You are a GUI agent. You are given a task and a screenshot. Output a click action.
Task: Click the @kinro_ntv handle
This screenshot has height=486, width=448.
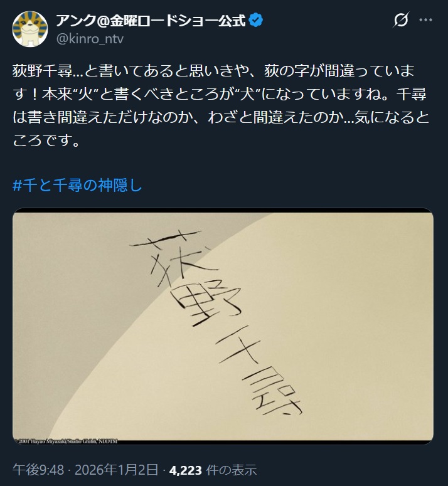tap(90, 39)
